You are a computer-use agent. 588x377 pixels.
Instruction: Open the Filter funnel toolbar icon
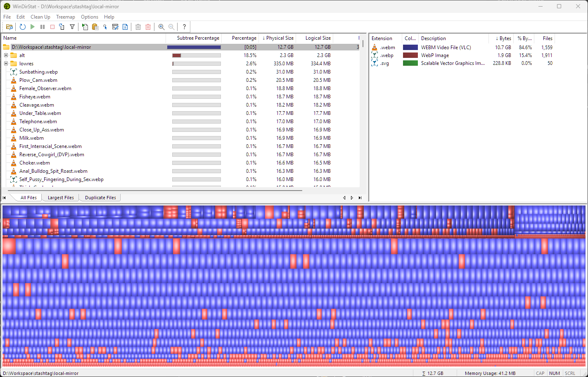pos(72,27)
